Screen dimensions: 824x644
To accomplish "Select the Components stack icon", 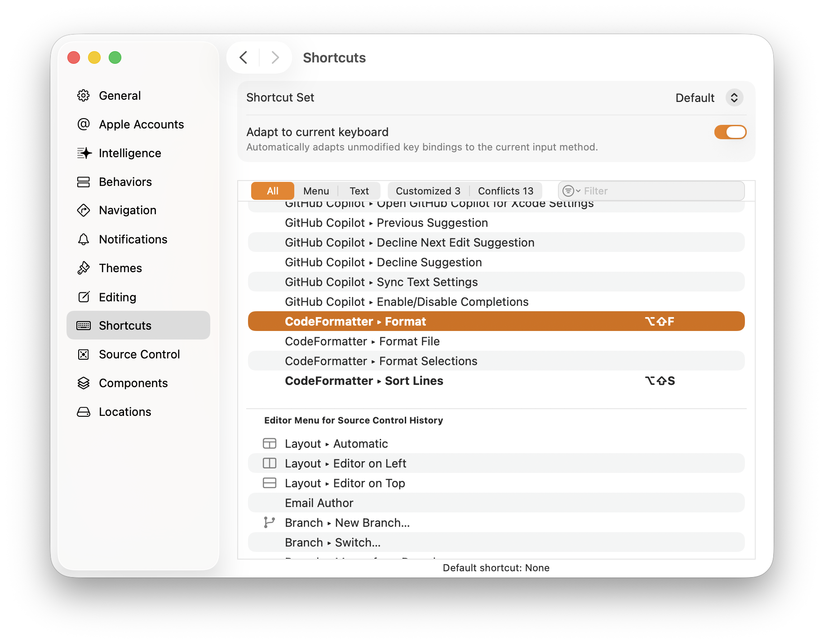I will pos(84,383).
